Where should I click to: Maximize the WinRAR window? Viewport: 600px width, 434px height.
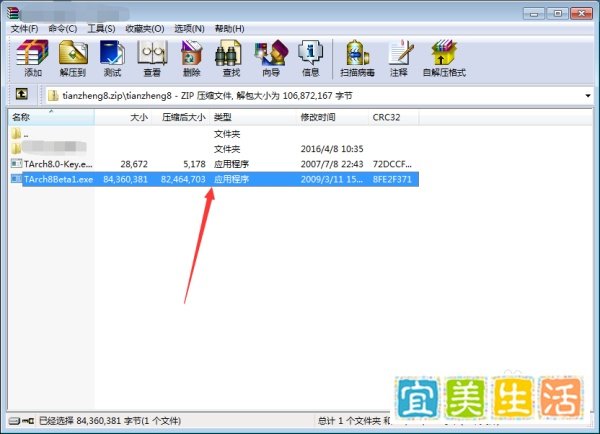[558, 14]
